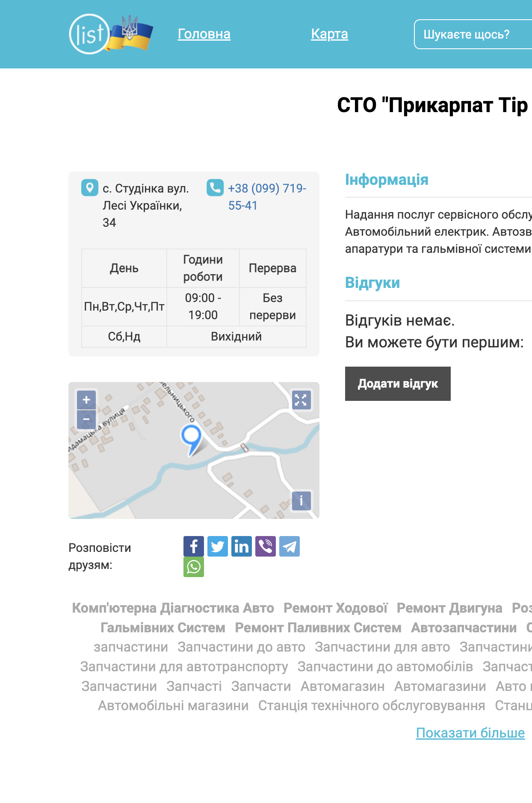Screen dimensions: 532x803
Task: Open Станція технічного обслуговування tag
Action: click(372, 705)
